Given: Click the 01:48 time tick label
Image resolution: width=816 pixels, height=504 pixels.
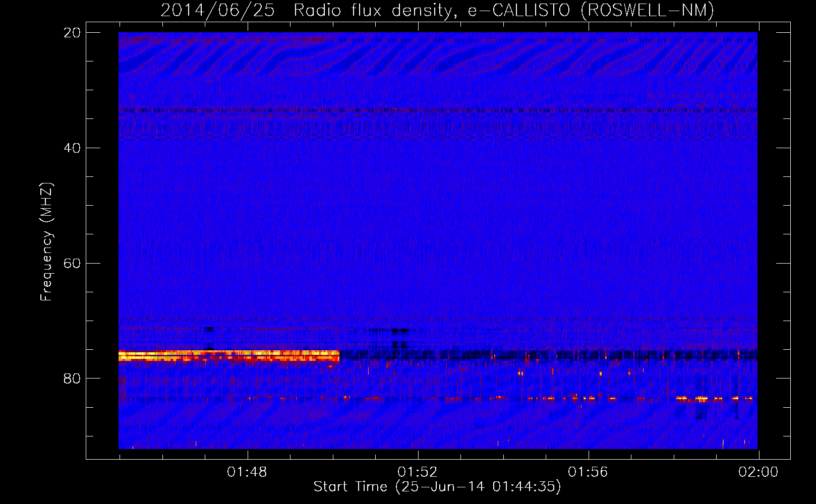Looking at the screenshot, I should (x=247, y=472).
